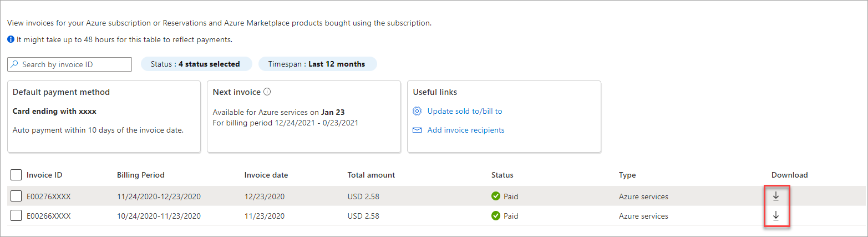Viewport: 868px width, 237px height.
Task: Sort by the Total amount column header
Action: 371,175
